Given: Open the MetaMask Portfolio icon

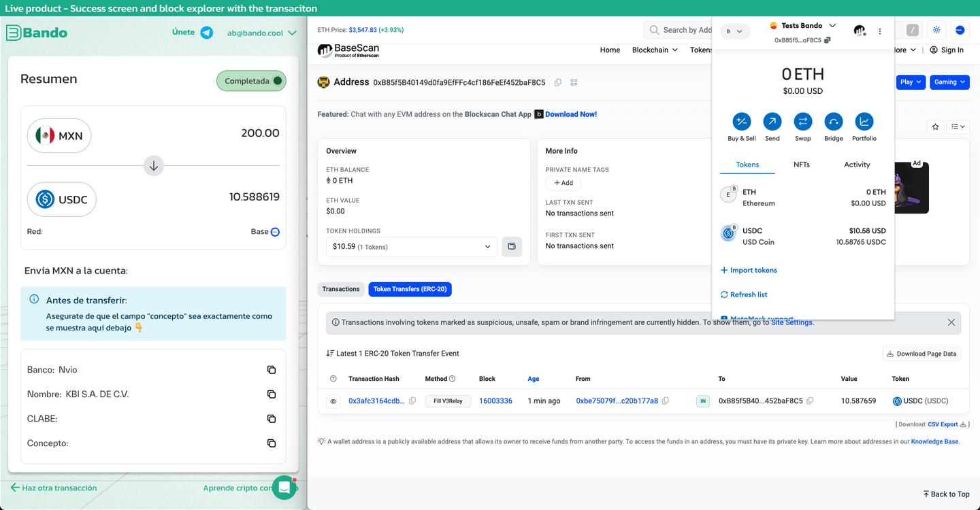Looking at the screenshot, I should click(x=864, y=122).
